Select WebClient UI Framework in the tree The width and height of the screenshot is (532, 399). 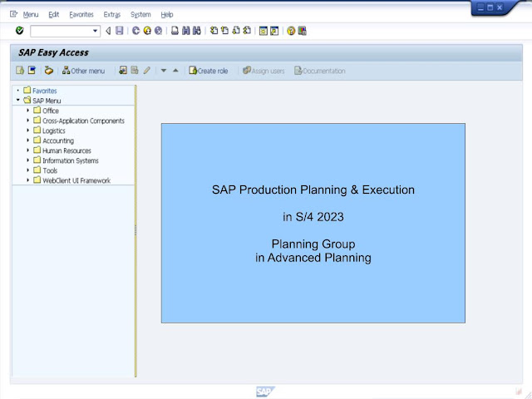point(76,180)
